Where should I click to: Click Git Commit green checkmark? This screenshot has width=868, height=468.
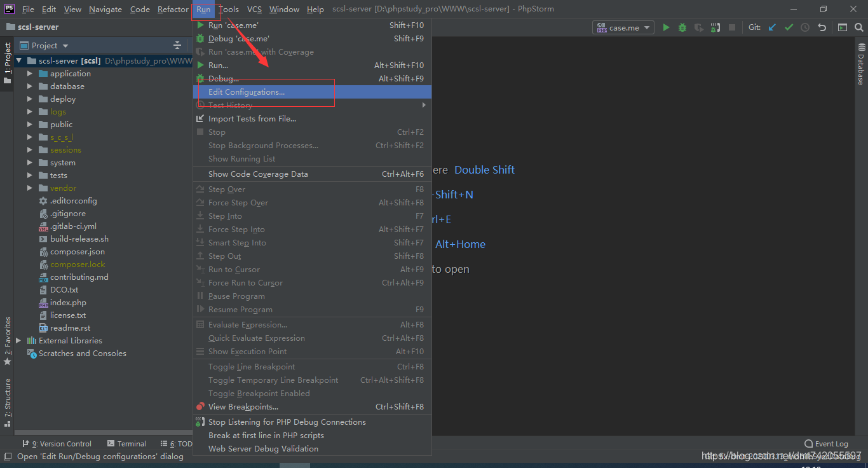pos(789,27)
